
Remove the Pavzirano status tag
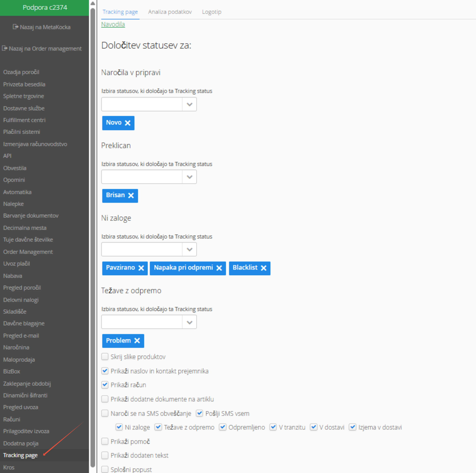click(141, 268)
